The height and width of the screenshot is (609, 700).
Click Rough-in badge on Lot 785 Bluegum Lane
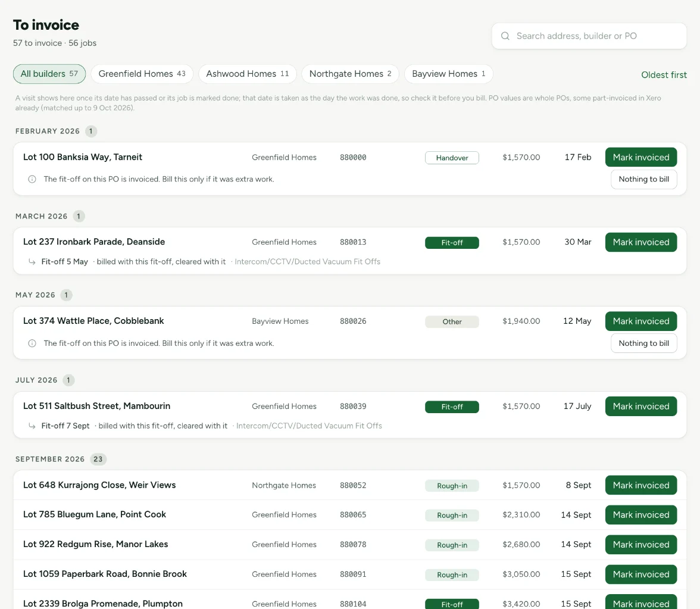(452, 516)
